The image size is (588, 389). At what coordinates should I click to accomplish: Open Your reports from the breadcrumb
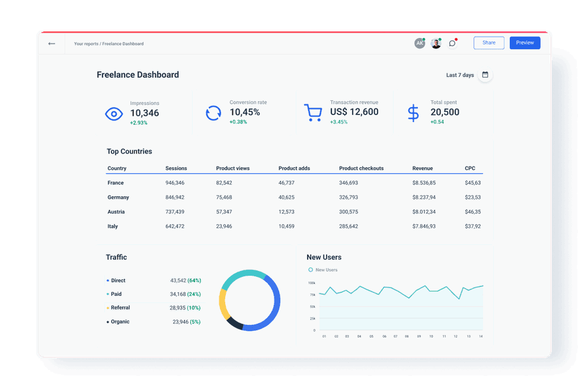point(84,43)
